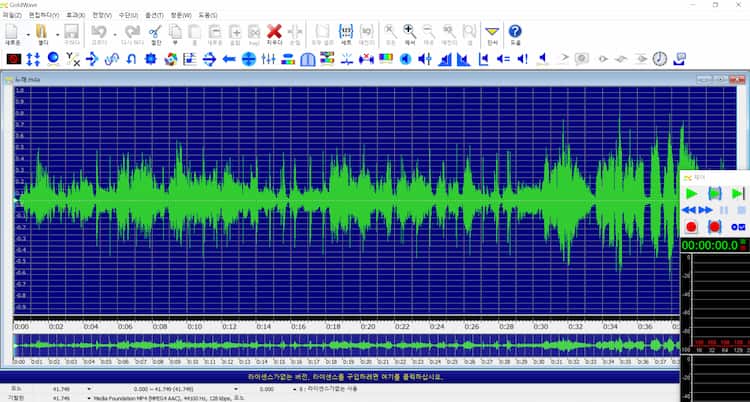The height and width of the screenshot is (402, 750).
Task: Open the 0.000 position dropdown in status bar
Action: click(294, 389)
